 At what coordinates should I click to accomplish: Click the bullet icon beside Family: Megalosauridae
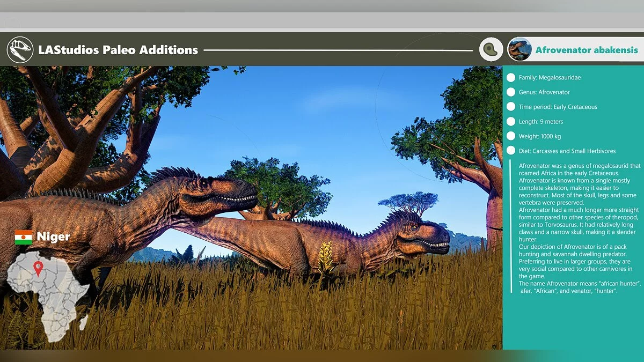510,77
